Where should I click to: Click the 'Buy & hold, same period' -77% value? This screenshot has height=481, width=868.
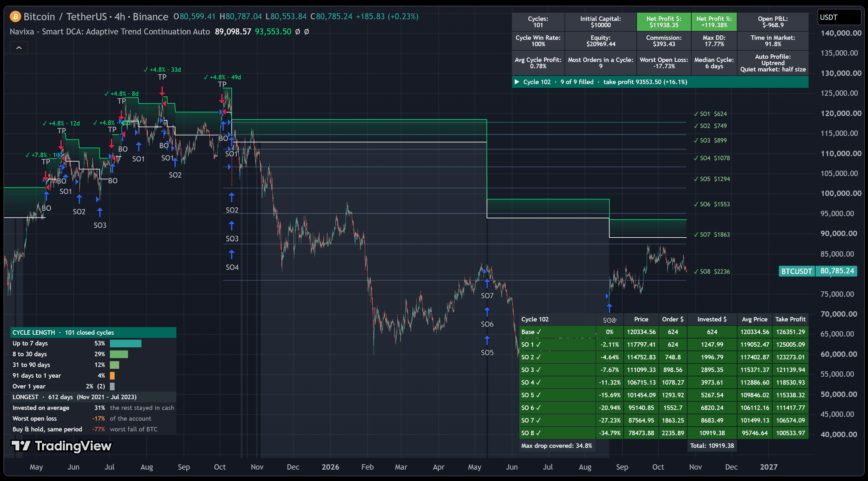[x=99, y=429]
